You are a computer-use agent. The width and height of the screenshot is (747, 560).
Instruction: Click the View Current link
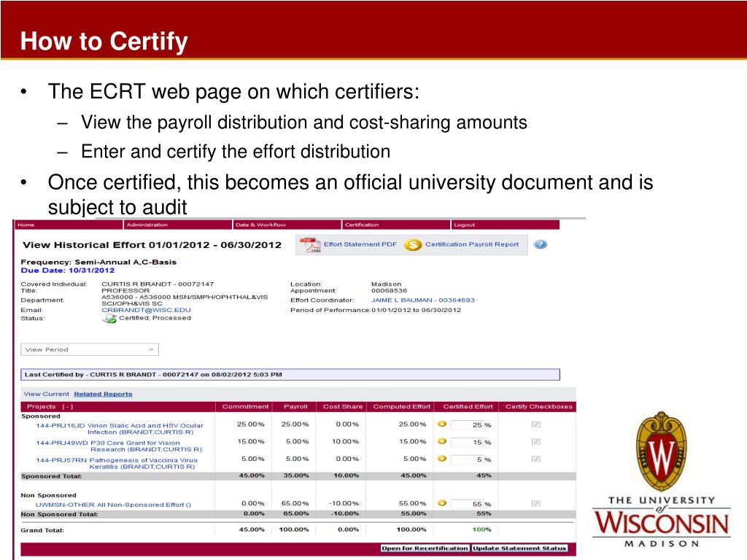46,394
